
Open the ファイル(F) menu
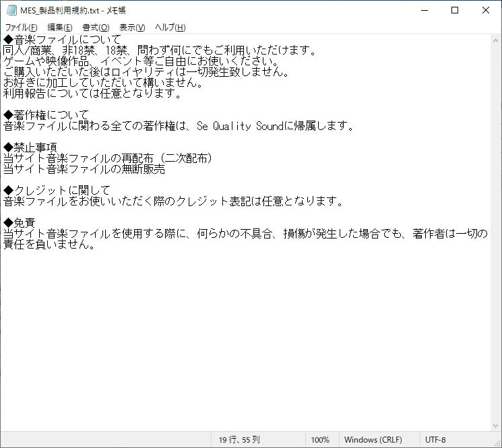click(21, 28)
